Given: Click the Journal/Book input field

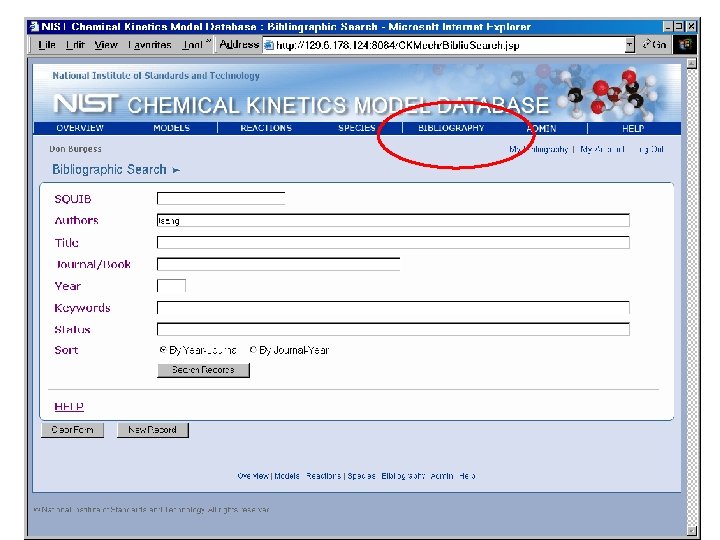Looking at the screenshot, I should 278,264.
